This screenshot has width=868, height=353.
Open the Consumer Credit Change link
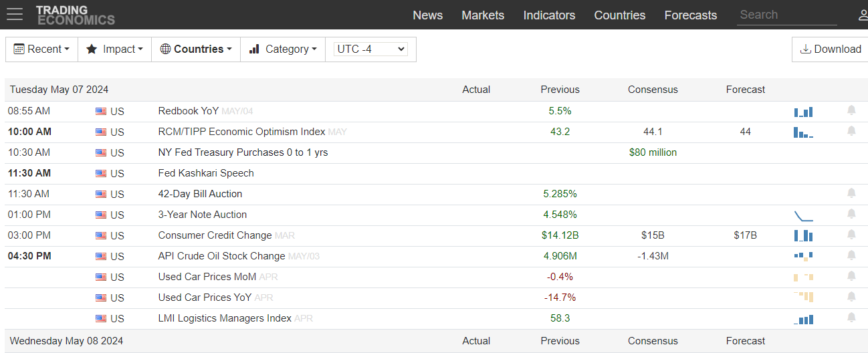click(215, 235)
